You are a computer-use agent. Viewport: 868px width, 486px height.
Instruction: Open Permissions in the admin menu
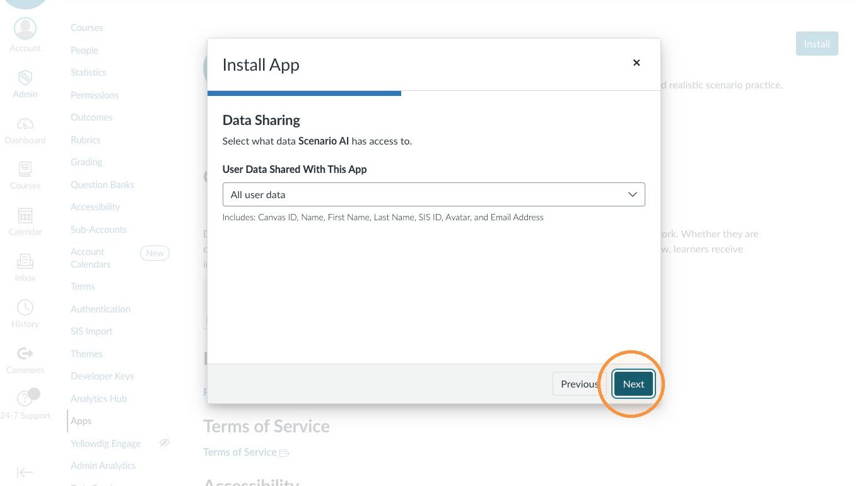[95, 95]
